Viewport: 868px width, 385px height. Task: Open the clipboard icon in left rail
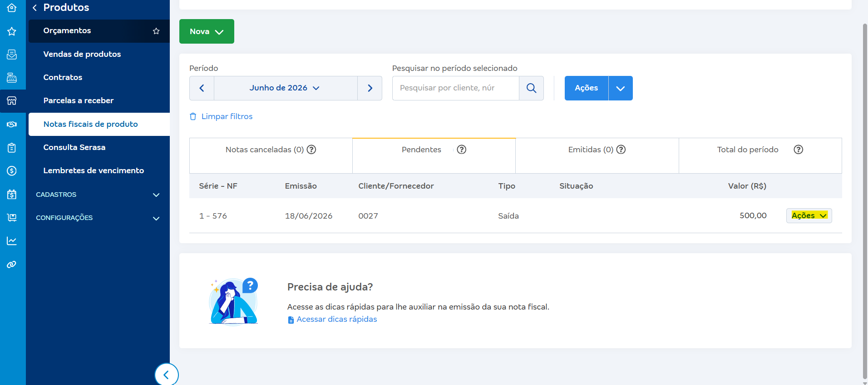(12, 148)
